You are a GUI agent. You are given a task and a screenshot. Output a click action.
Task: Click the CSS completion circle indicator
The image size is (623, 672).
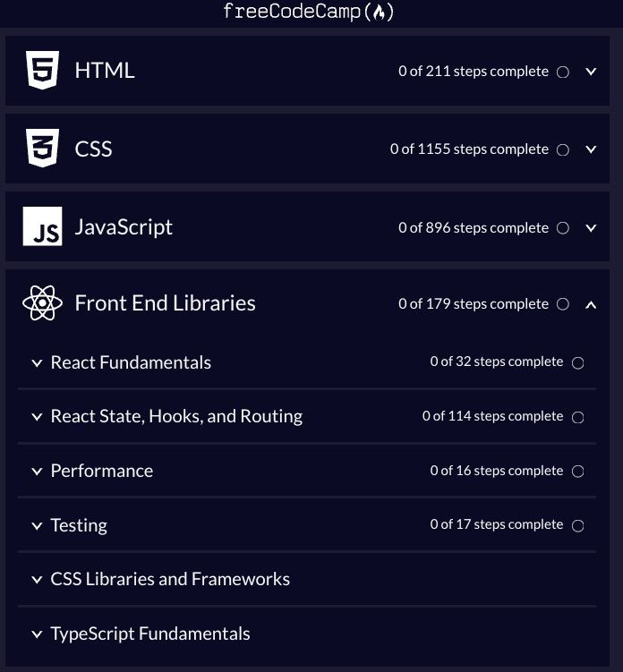tap(562, 150)
